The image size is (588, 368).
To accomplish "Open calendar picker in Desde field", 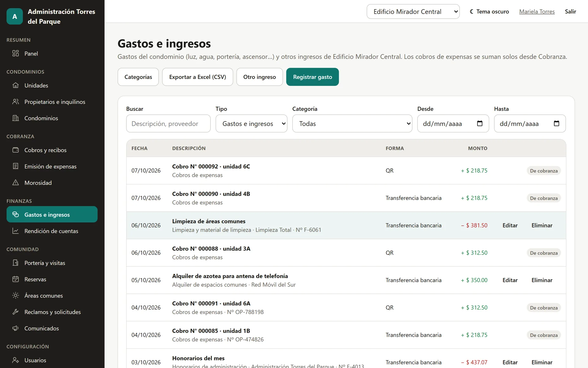I will (480, 124).
